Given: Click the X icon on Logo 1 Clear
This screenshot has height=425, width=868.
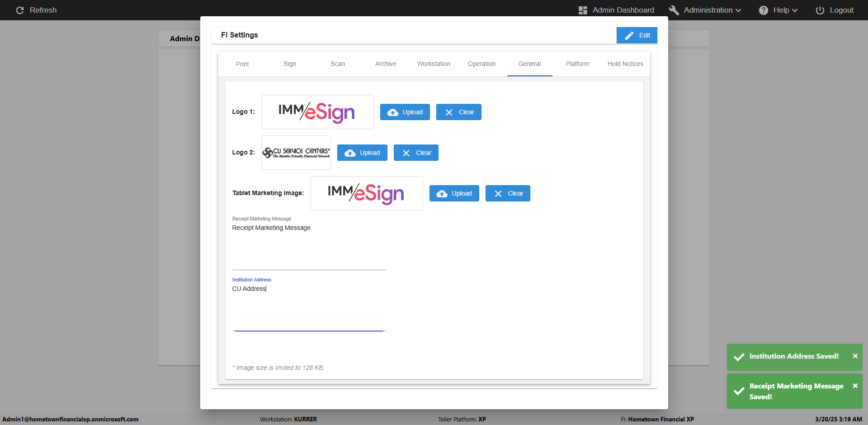Looking at the screenshot, I should (x=449, y=112).
